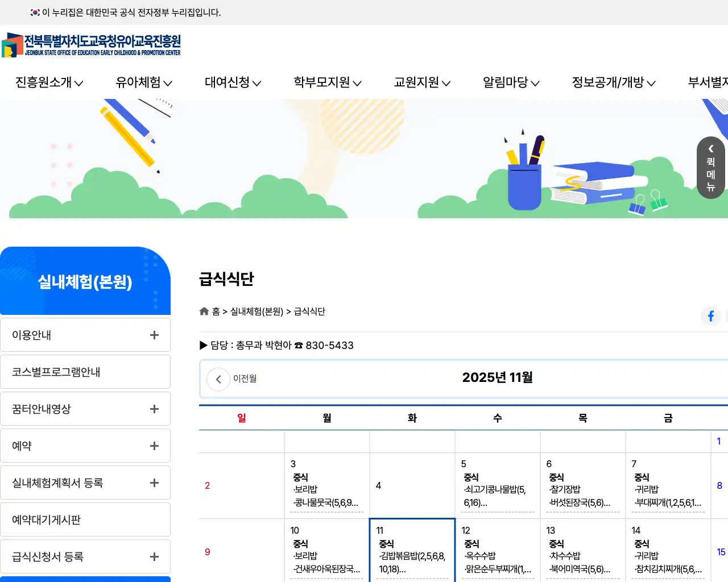Screen dimensions: 728x582
Task: Expand the 이용안내 sidebar section
Action: [154, 335]
